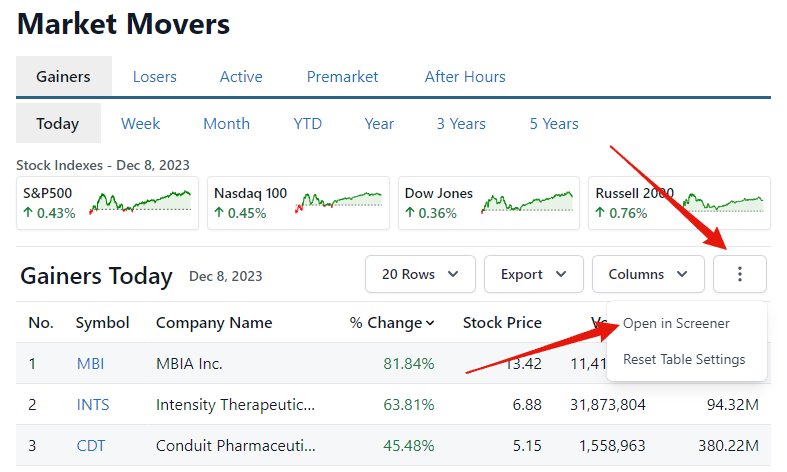The image size is (787, 472).
Task: Select the YTD time range
Action: click(307, 124)
